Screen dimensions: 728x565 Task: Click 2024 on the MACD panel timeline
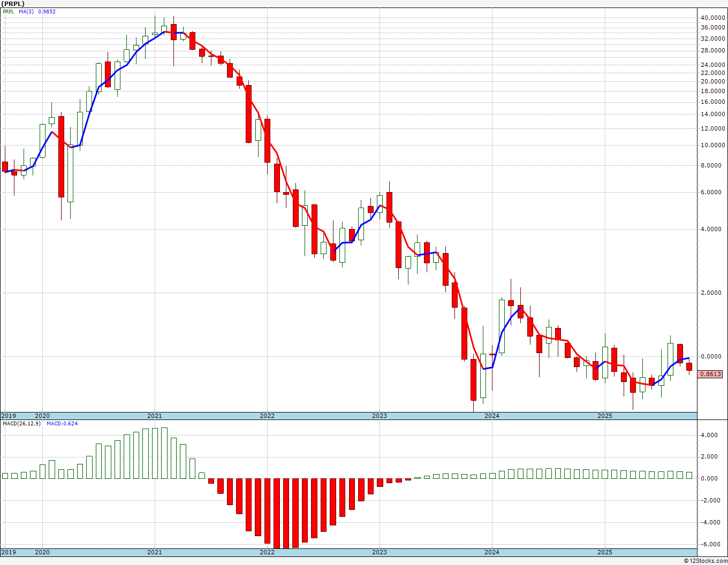coord(491,552)
